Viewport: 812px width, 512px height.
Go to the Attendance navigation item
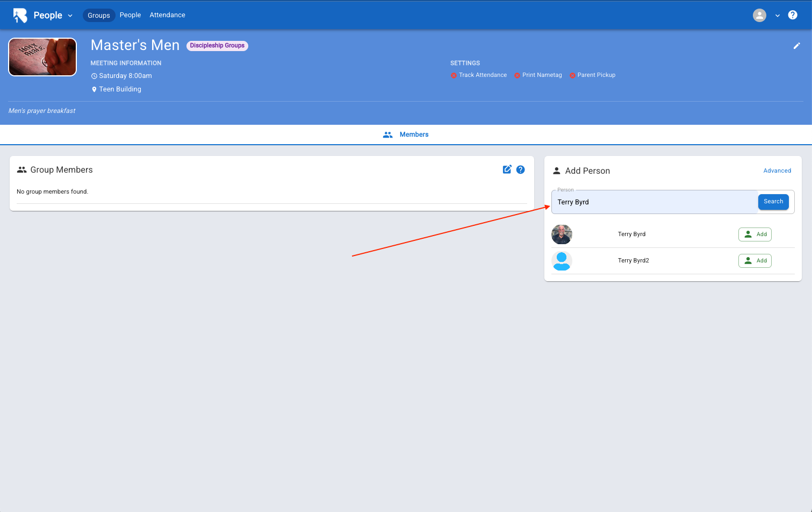click(x=167, y=15)
